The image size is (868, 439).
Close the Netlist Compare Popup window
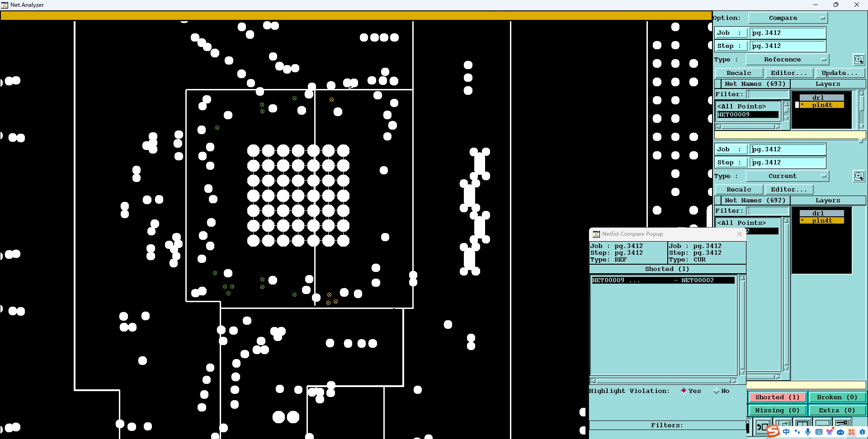[740, 234]
